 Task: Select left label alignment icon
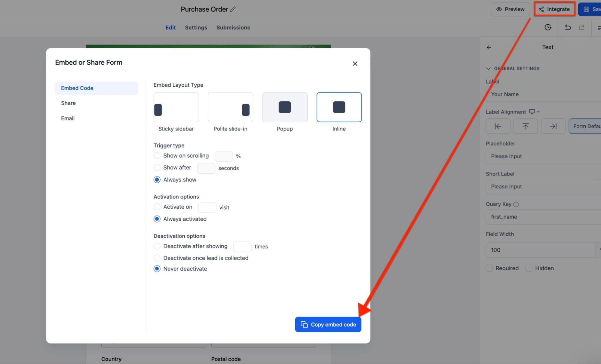pyautogui.click(x=498, y=126)
